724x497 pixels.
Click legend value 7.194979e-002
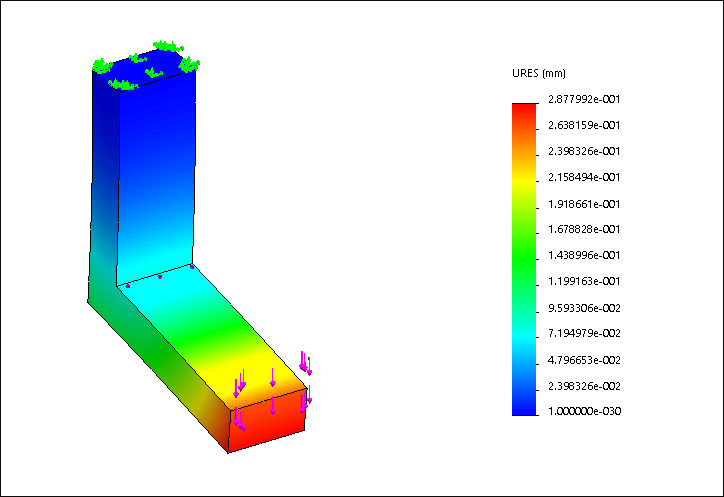584,333
